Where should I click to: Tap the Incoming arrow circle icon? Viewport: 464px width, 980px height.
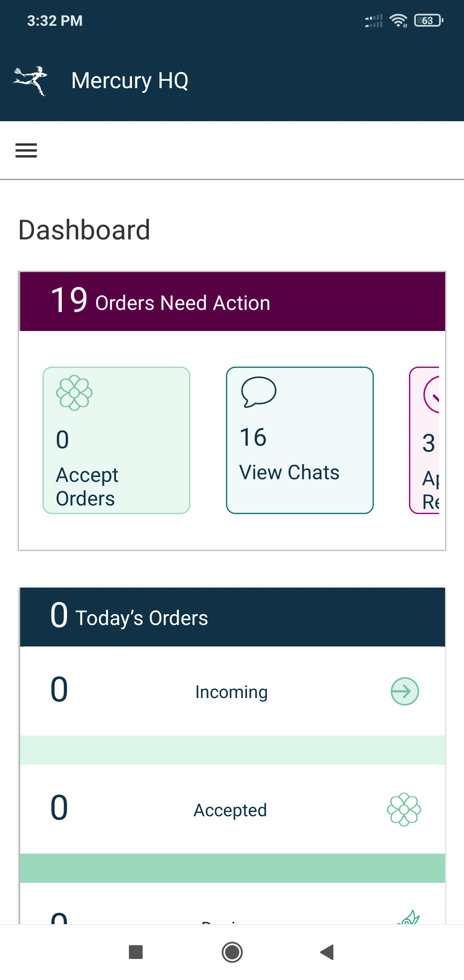pyautogui.click(x=405, y=691)
